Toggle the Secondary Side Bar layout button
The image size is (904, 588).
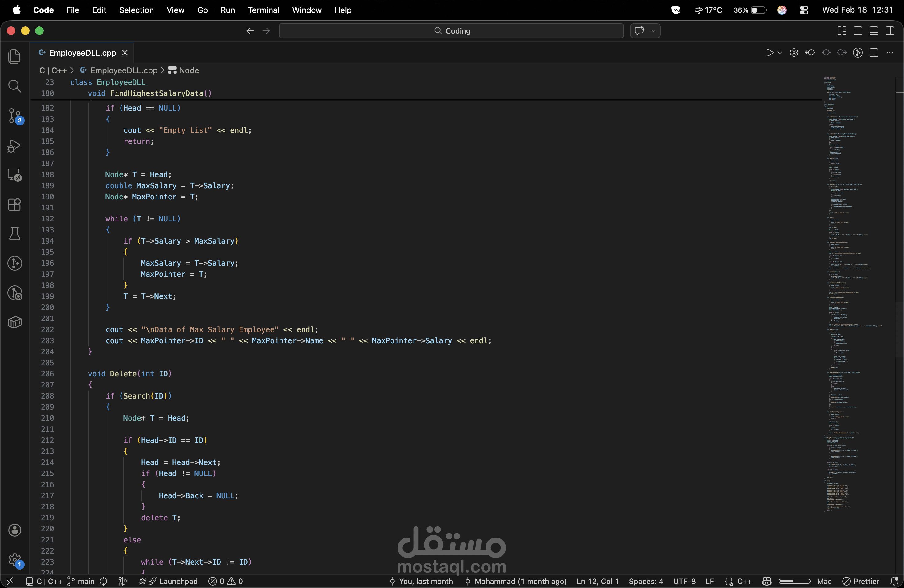click(x=890, y=31)
